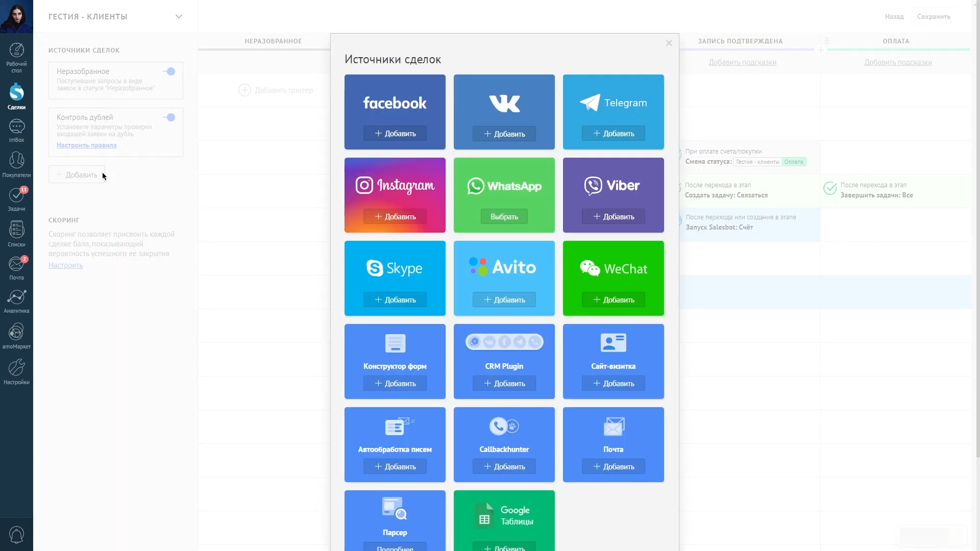Open the Задачи section in the sidebar

(x=16, y=199)
